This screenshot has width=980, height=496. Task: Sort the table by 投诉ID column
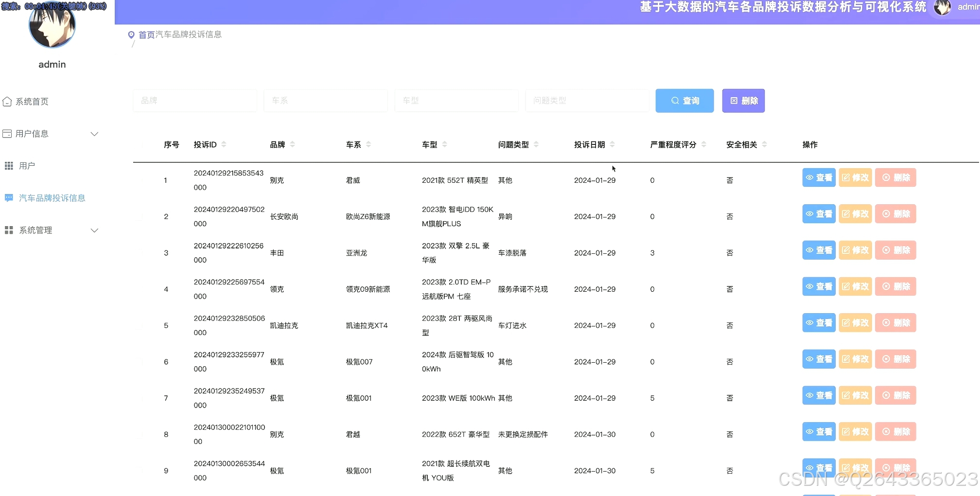[224, 144]
